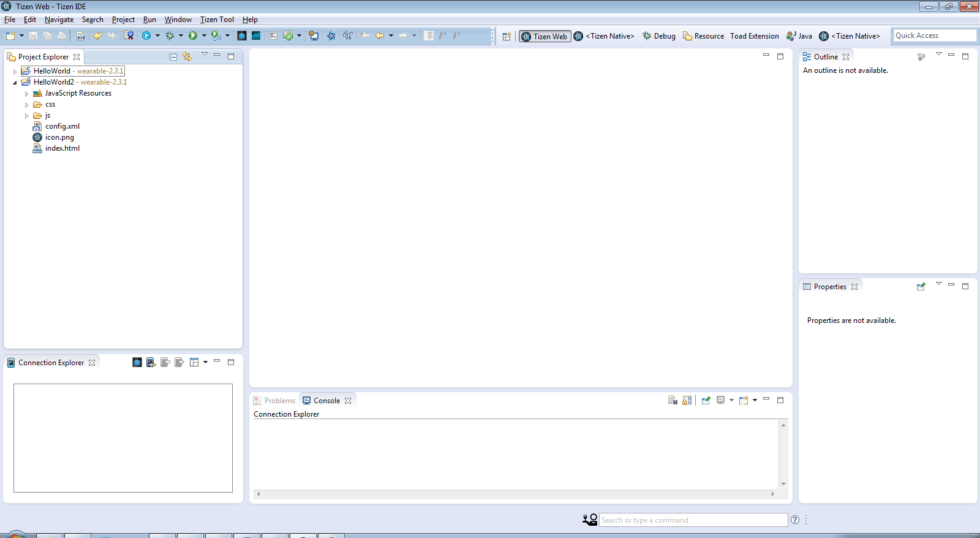Click the blue Tizen run icon

tap(146, 36)
